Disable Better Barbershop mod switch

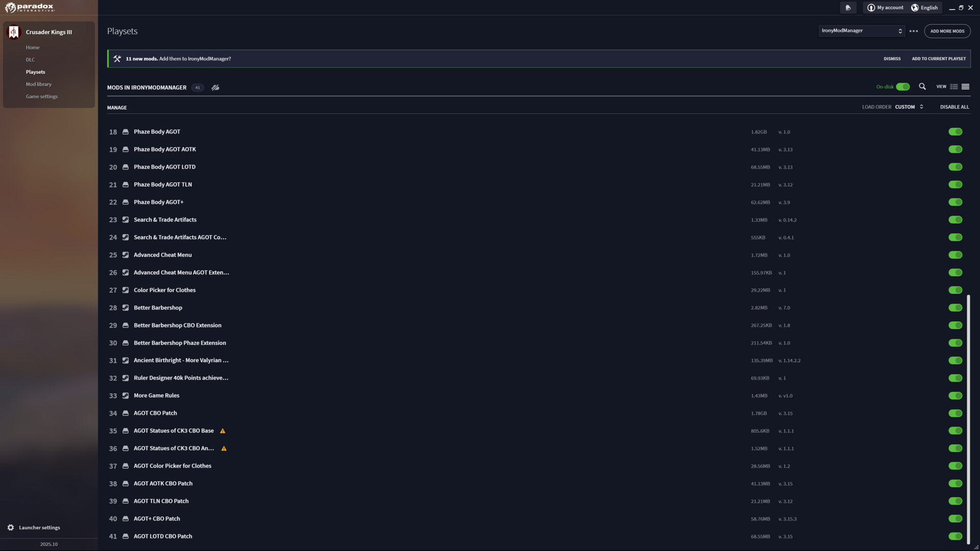pyautogui.click(x=955, y=308)
